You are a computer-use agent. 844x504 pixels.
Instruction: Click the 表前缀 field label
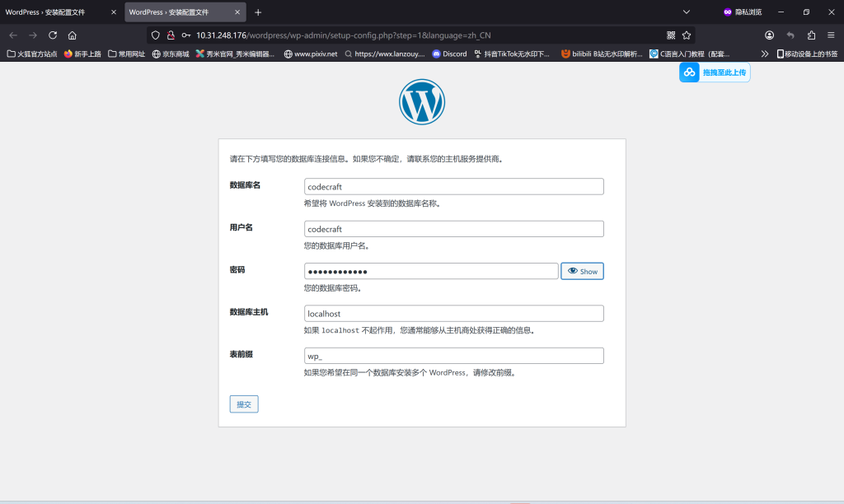click(241, 354)
